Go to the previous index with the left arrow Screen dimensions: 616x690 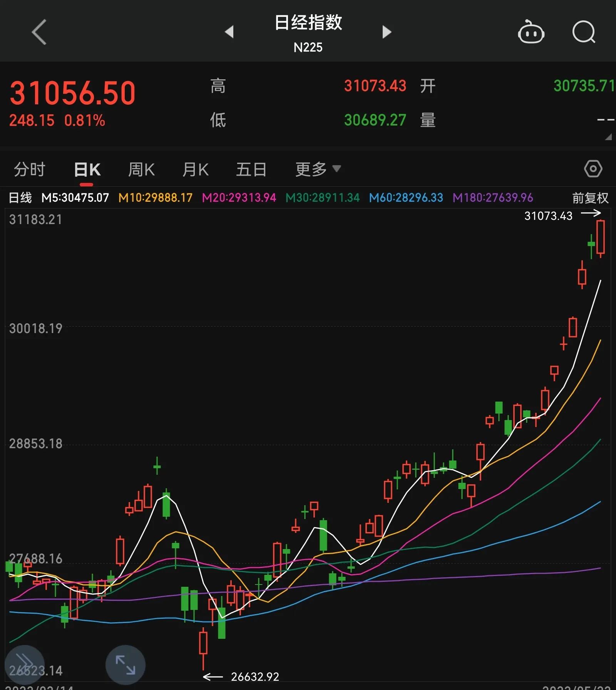point(230,32)
